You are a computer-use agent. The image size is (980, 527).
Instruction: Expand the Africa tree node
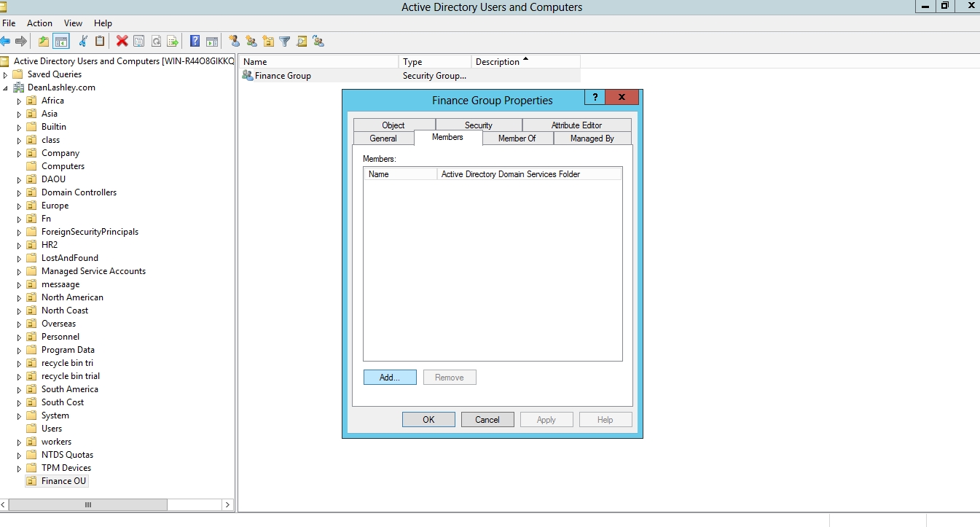click(20, 101)
